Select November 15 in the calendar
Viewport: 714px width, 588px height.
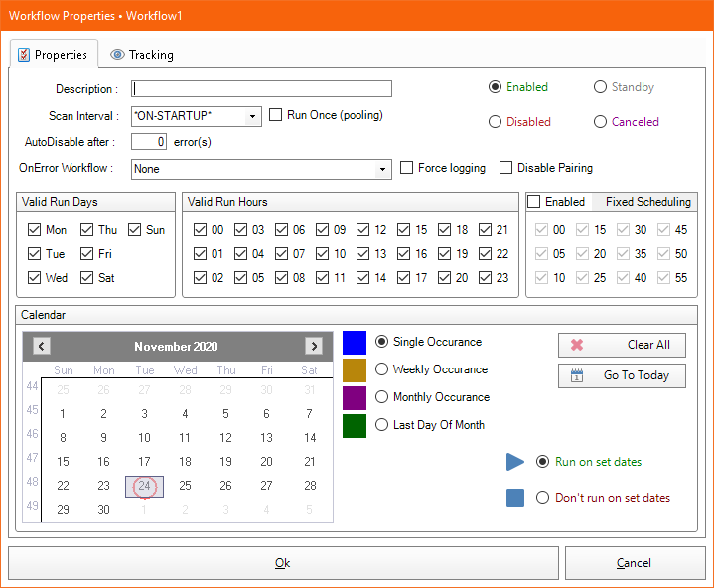[63, 462]
